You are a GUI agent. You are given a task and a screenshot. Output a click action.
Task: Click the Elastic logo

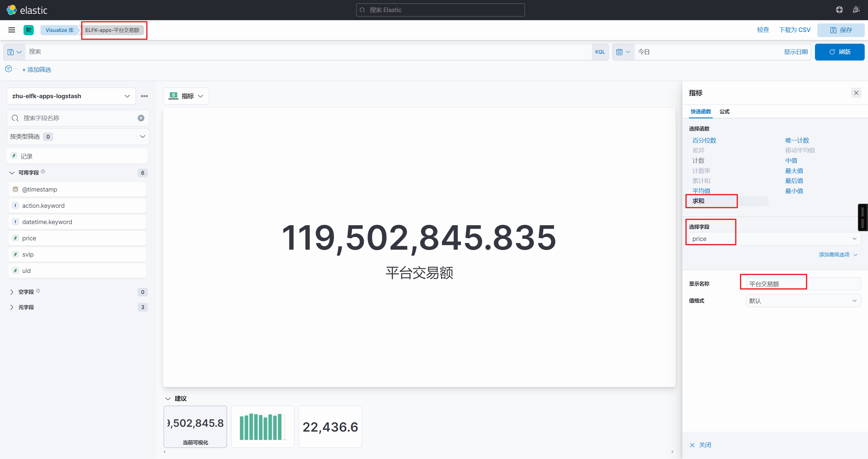27,10
